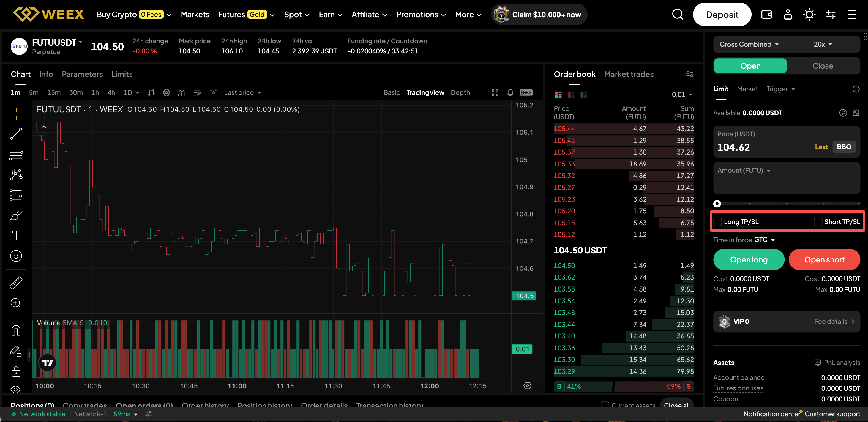Open the hamburger menu icon
Screen dimensions: 868x422
852,15
